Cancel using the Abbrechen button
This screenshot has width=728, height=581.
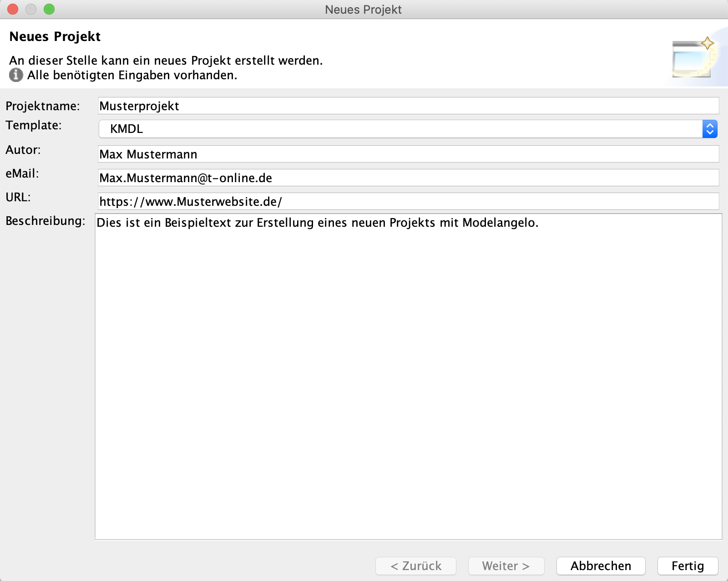tap(601, 566)
